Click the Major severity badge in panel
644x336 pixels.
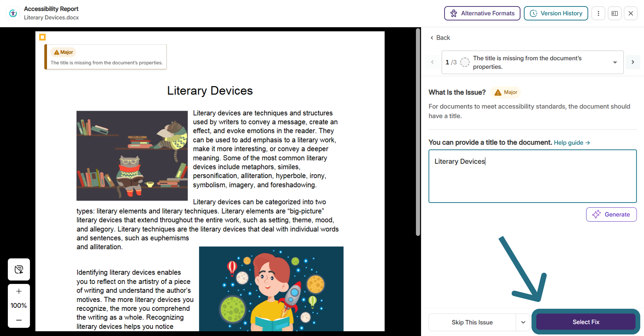(x=505, y=92)
